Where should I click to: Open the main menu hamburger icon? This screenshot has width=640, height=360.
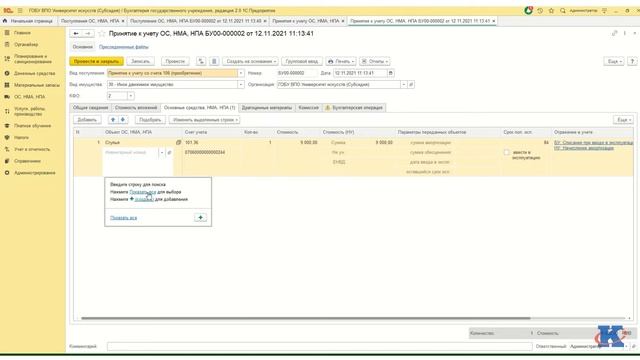click(20, 11)
